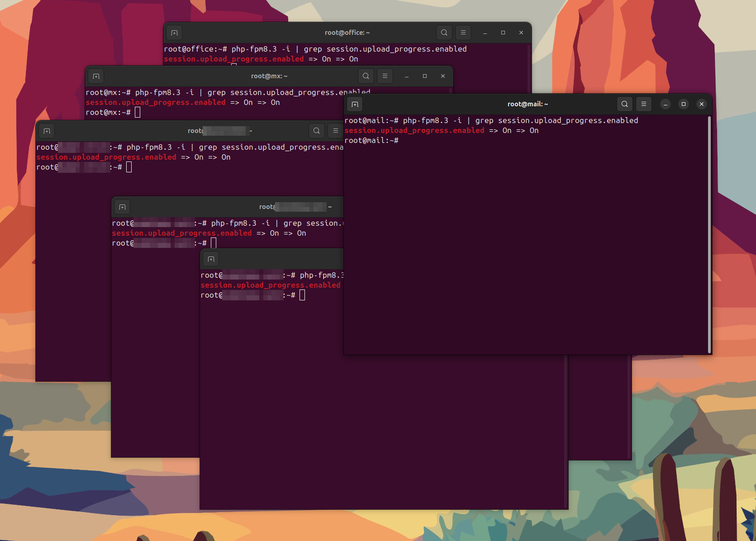Click the empty root@mail:~# prompt line
Viewport: 756px width, 541px height.
pos(371,140)
